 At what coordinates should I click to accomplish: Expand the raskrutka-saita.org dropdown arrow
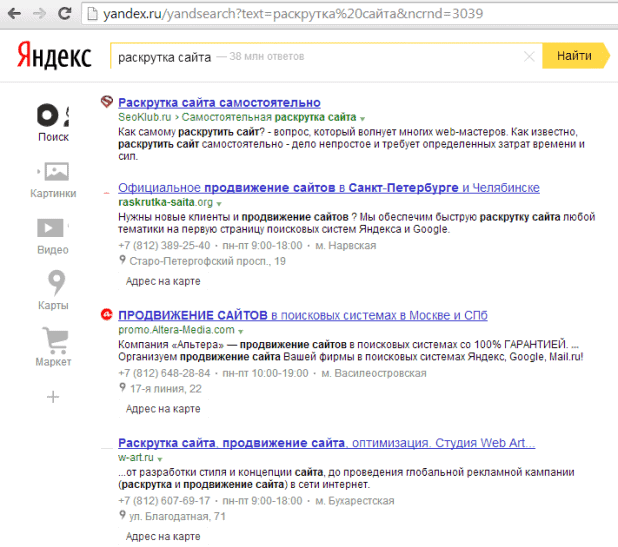click(219, 204)
